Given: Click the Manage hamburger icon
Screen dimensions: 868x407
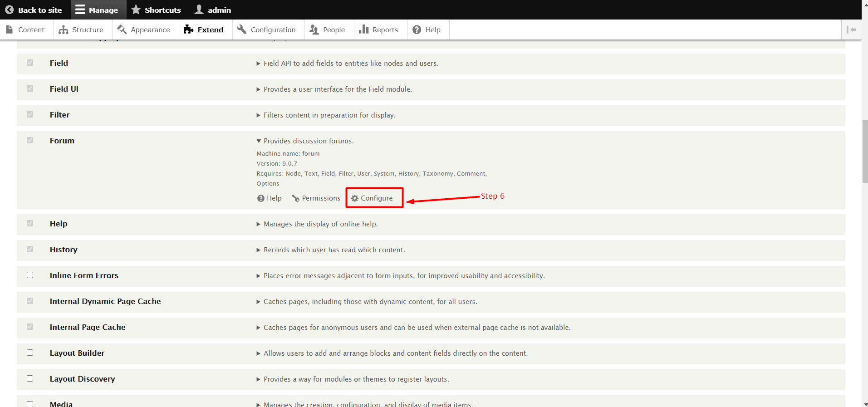Looking at the screenshot, I should 80,10.
